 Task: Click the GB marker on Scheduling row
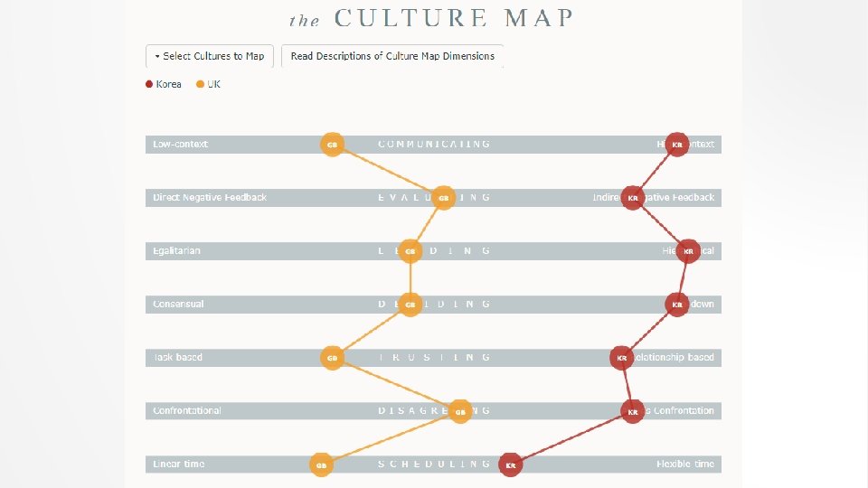[319, 465]
